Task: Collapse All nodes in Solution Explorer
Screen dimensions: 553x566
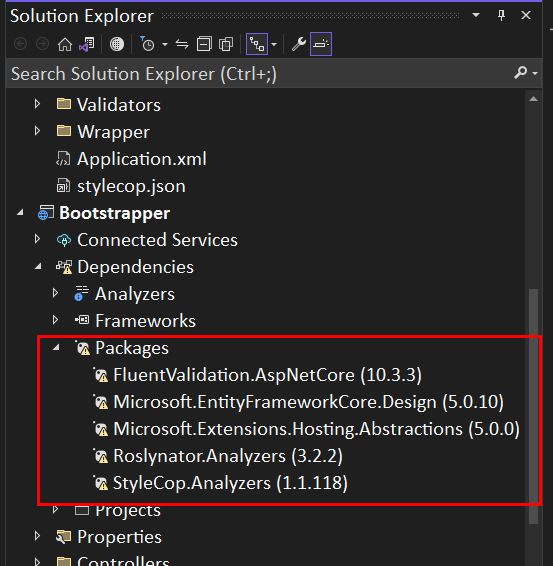Action: click(x=204, y=44)
